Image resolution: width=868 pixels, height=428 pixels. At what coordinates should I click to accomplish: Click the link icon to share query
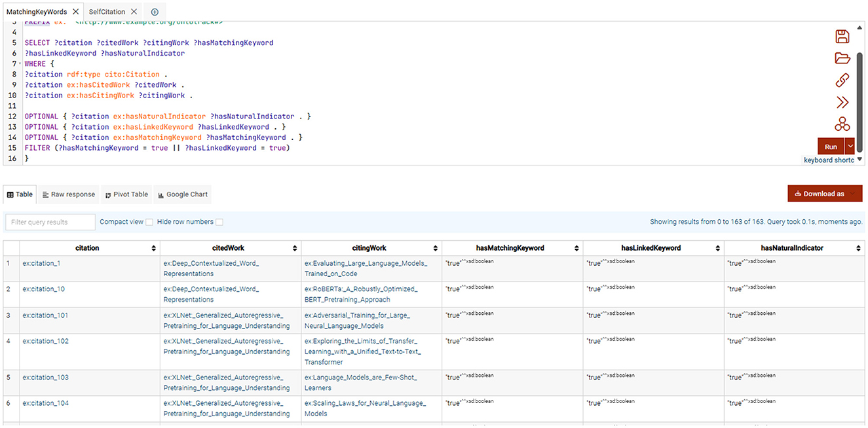(842, 80)
